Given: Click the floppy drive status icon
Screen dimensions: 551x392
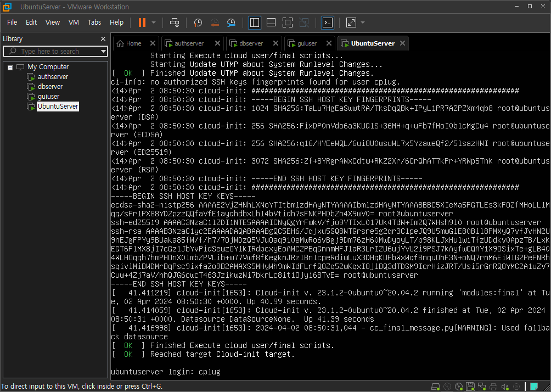Looking at the screenshot, I should 470,387.
